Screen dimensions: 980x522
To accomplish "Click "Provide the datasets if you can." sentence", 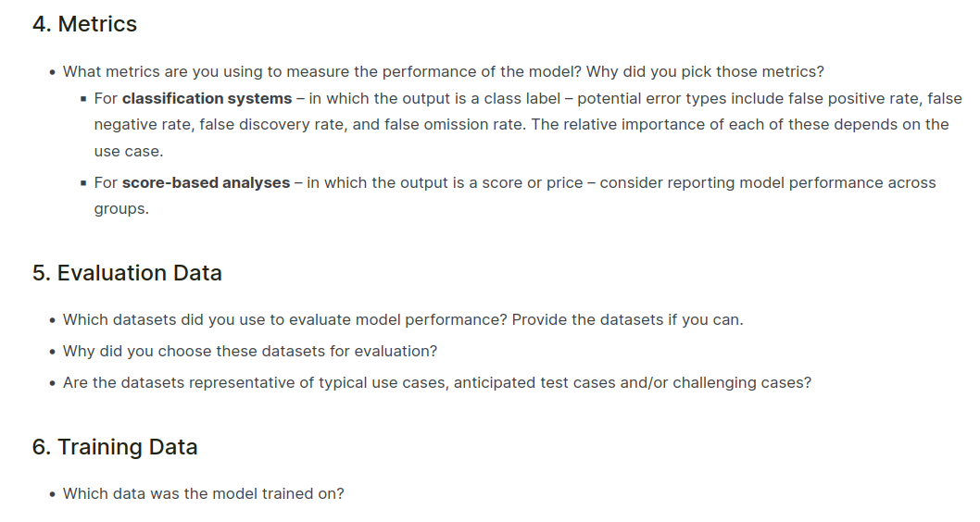I will 627,319.
